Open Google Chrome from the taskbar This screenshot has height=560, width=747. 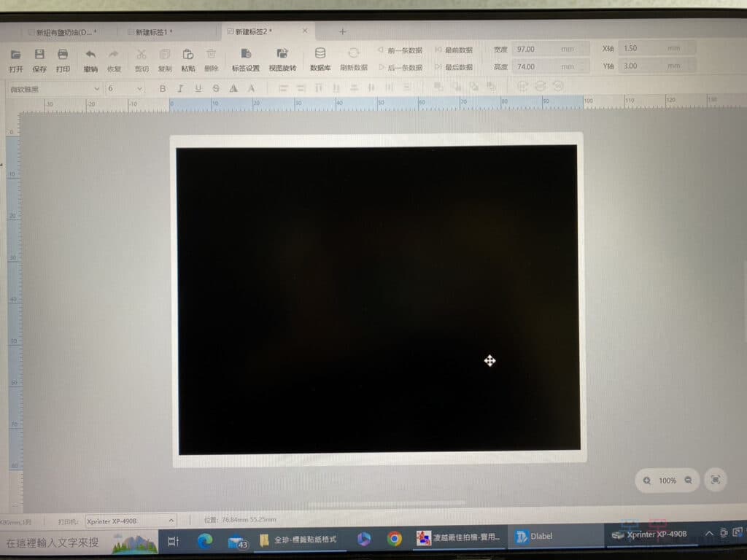[394, 539]
